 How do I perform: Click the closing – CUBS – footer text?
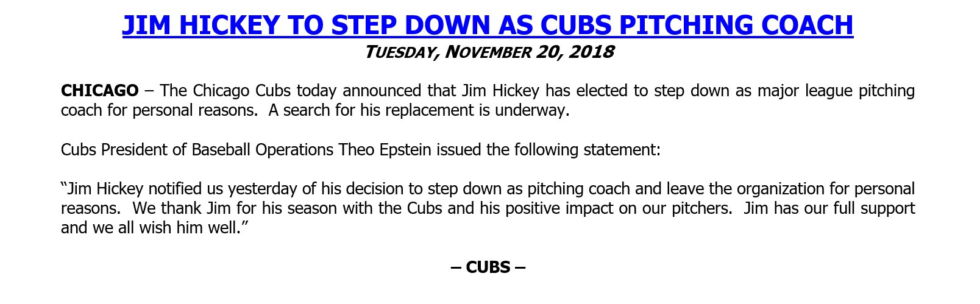coord(488,267)
